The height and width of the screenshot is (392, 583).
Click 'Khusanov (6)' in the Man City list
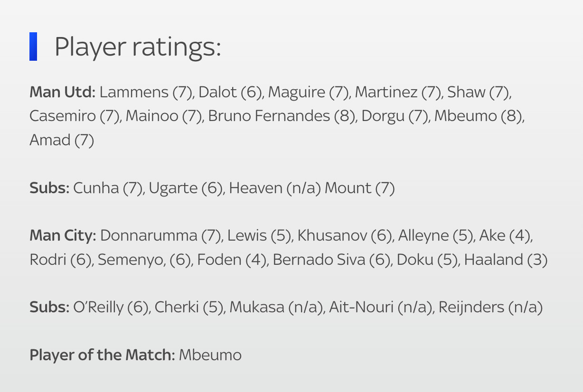point(345,235)
